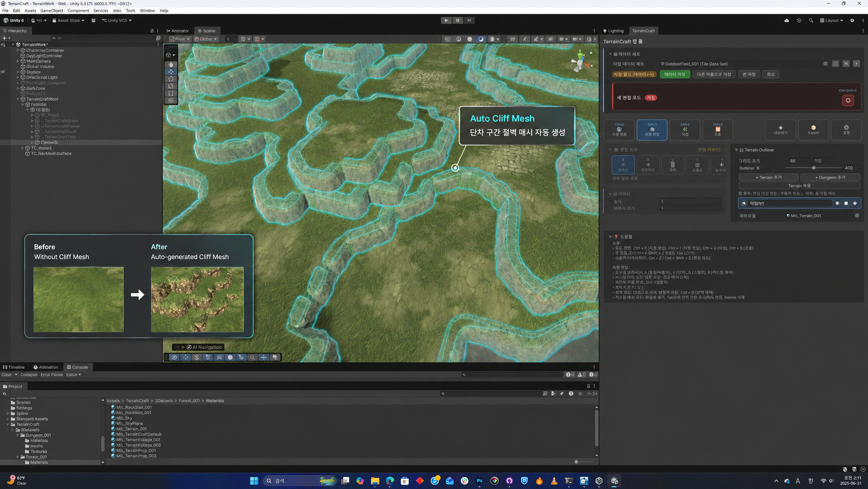Open Photoshop from the taskbar
Screen dimensions: 868x489
coord(479,481)
